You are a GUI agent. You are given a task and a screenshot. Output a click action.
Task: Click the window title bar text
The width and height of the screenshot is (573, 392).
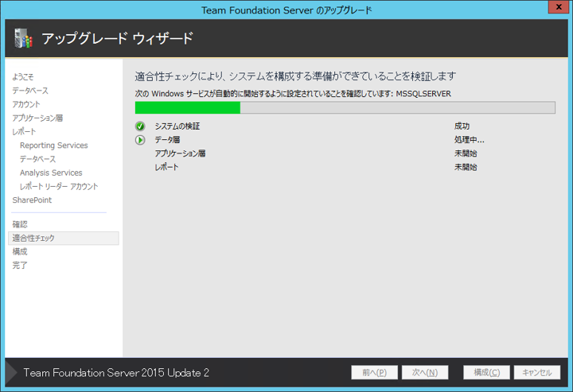[x=286, y=10]
